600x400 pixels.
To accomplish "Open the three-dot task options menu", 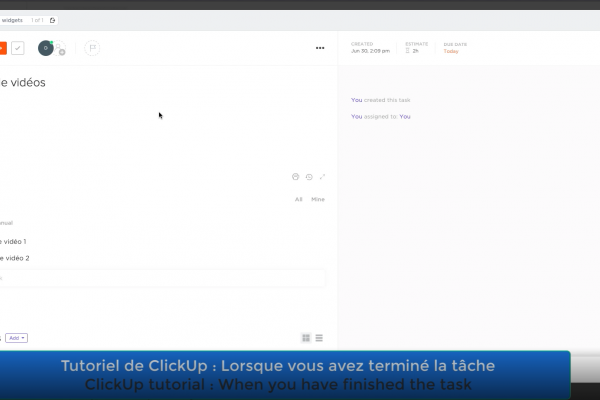I will pos(320,48).
